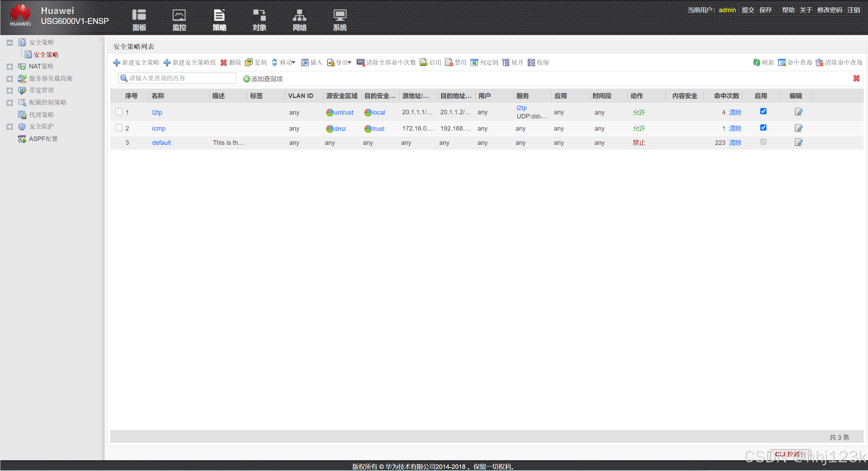Select the checkbox for policy row 2 icmp

(x=119, y=128)
